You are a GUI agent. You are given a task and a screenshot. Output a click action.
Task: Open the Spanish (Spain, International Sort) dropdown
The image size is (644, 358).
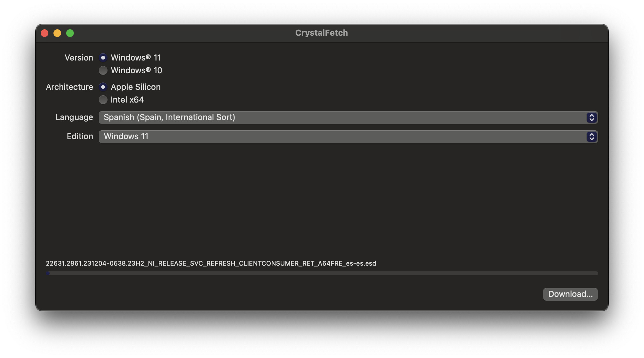348,118
